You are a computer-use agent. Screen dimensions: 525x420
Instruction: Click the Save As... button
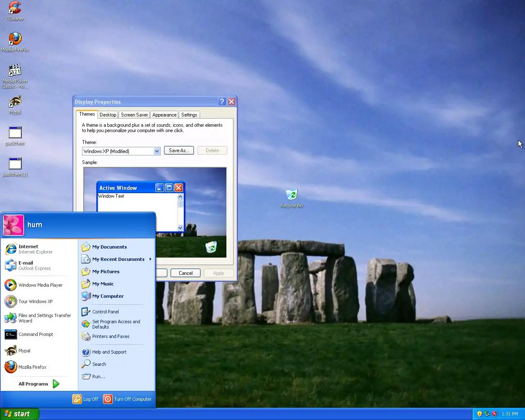click(x=179, y=151)
